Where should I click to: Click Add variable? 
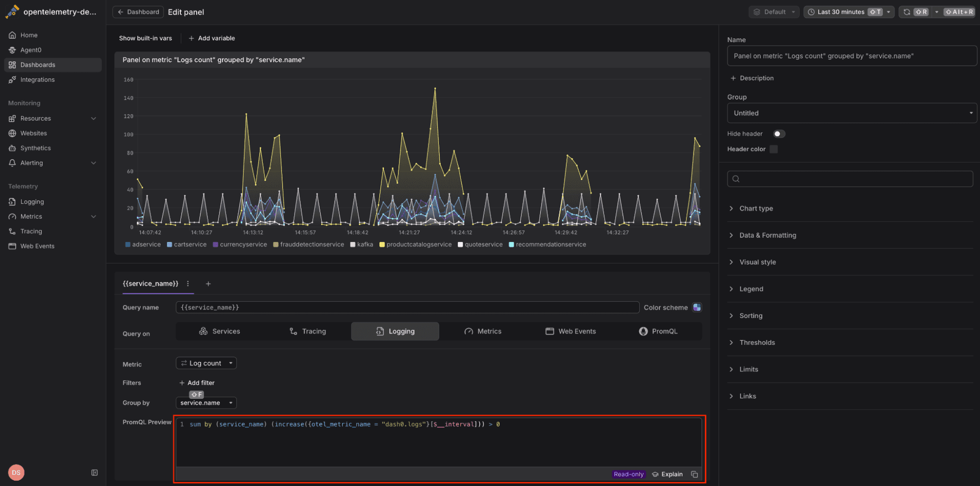point(212,38)
